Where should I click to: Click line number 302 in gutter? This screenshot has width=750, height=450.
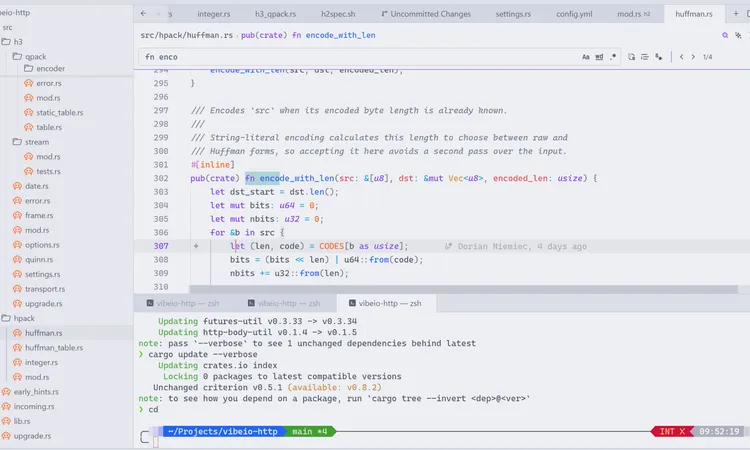click(x=161, y=178)
